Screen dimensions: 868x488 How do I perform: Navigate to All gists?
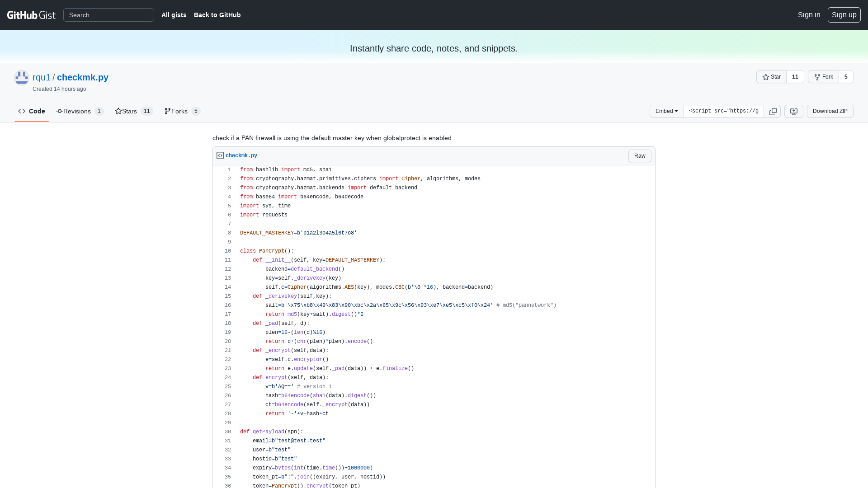click(x=174, y=15)
